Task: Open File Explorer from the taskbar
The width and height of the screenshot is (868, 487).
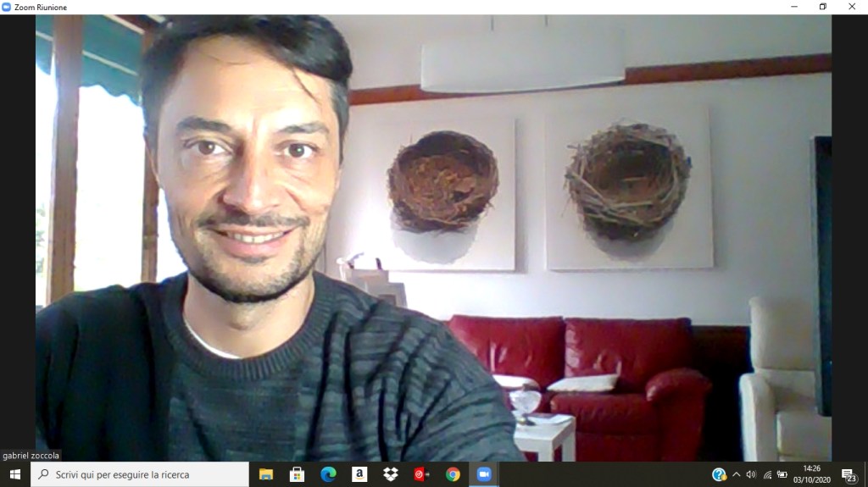Action: (266, 474)
